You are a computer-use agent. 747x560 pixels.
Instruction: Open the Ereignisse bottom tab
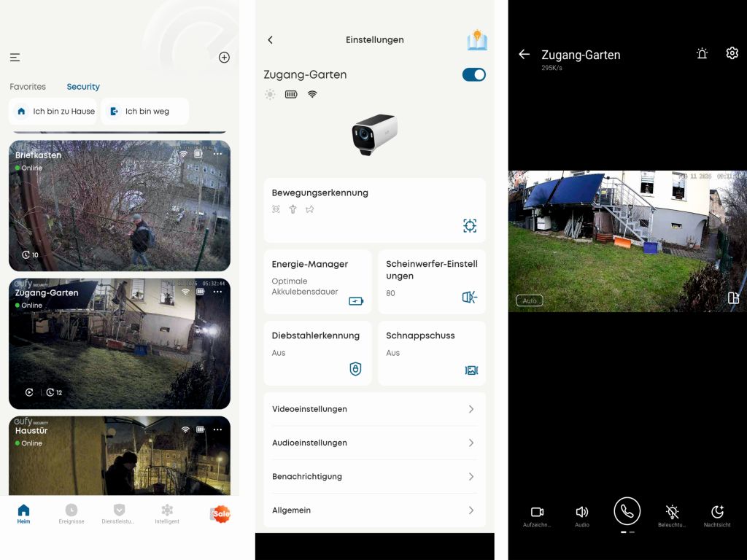click(x=71, y=513)
